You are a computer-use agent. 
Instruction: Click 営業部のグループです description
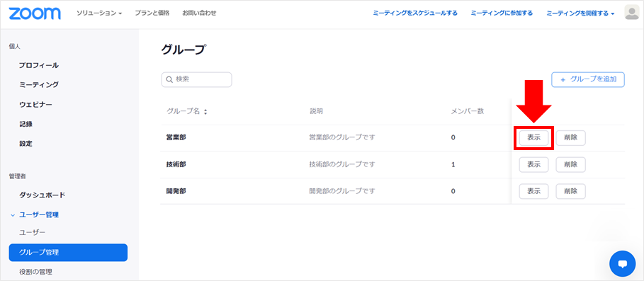(342, 138)
